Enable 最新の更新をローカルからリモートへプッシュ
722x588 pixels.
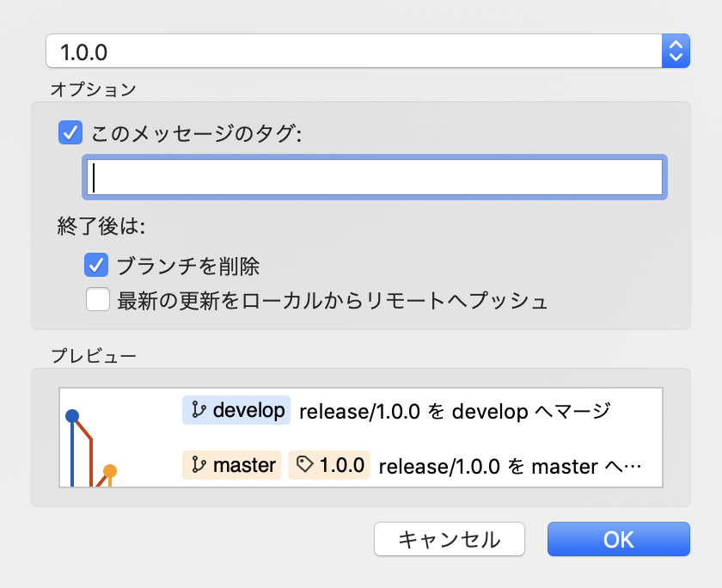(x=97, y=300)
